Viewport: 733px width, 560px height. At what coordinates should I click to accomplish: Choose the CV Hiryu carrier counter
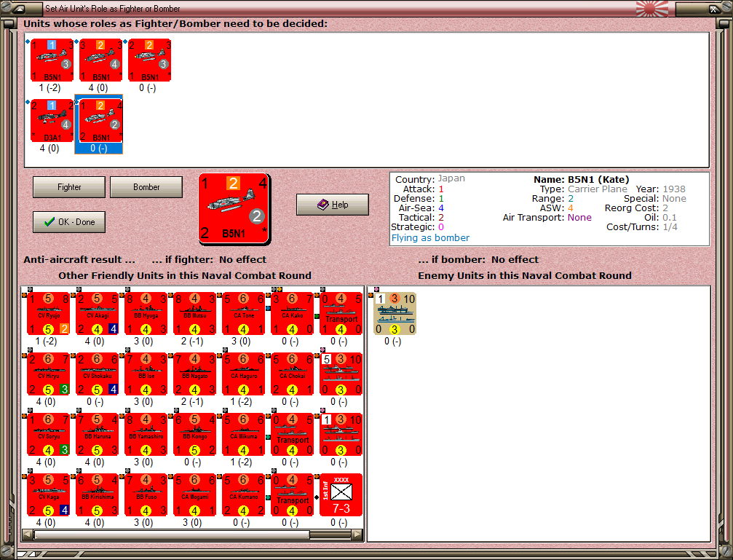pos(49,374)
